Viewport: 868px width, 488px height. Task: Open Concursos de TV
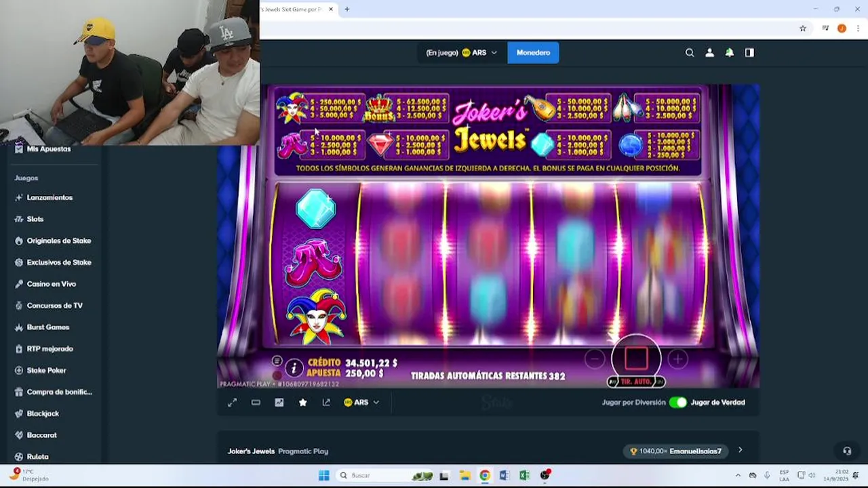tap(55, 306)
